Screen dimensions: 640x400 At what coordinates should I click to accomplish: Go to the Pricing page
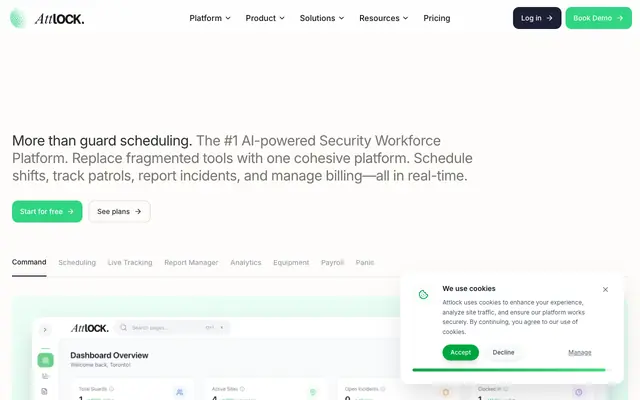click(437, 18)
